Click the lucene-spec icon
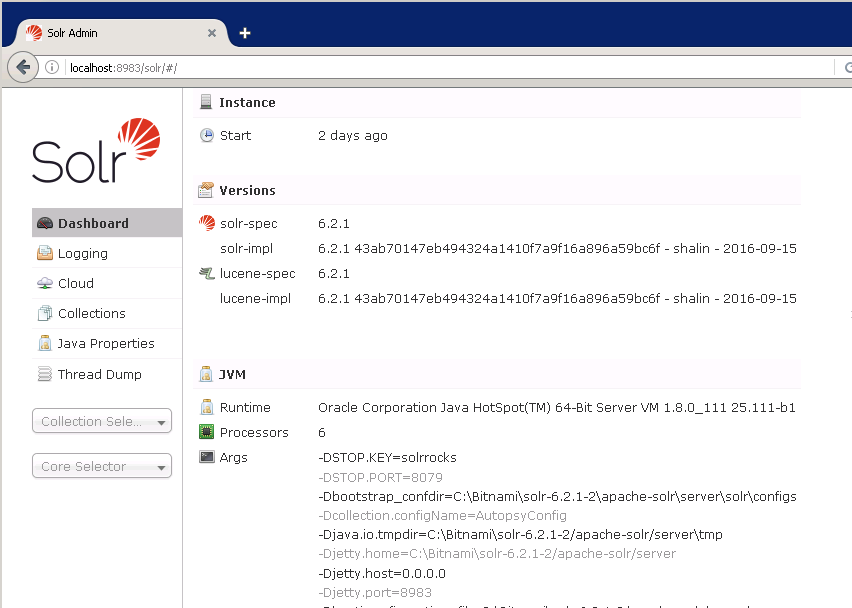Viewport: 852px width, 608px height. pyautogui.click(x=207, y=273)
